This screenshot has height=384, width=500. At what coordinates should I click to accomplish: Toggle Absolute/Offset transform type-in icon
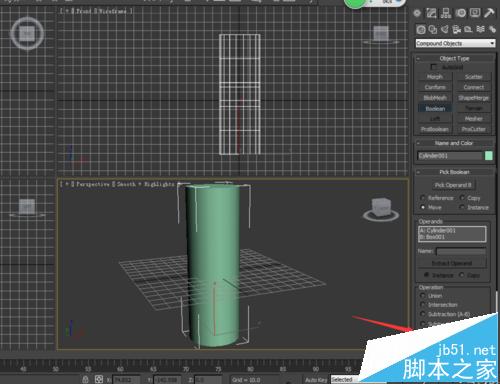(99, 379)
